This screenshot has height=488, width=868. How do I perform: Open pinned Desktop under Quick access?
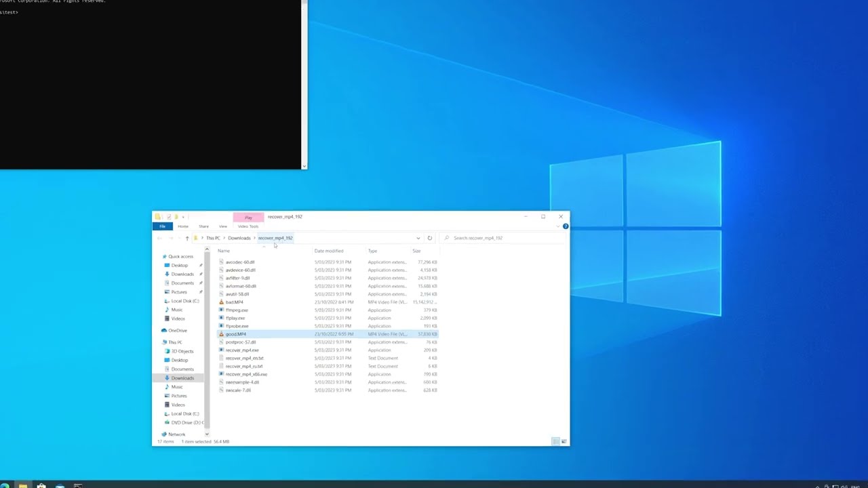[180, 266]
